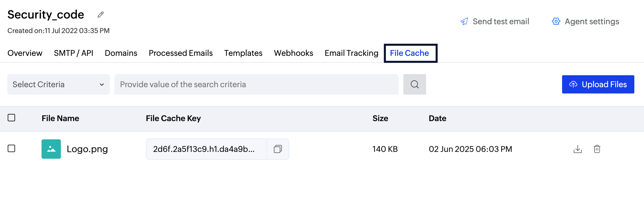Click the search criteria value input field

256,84
